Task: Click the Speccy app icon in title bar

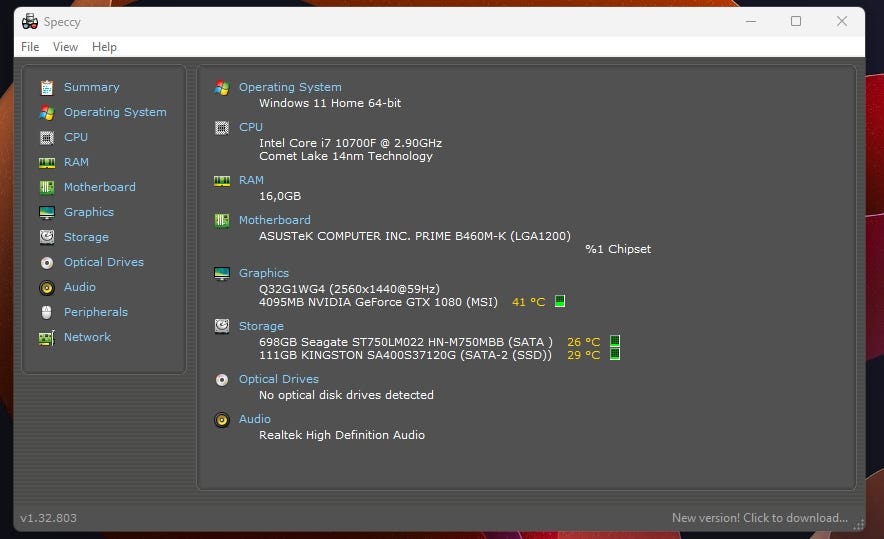Action: click(29, 21)
